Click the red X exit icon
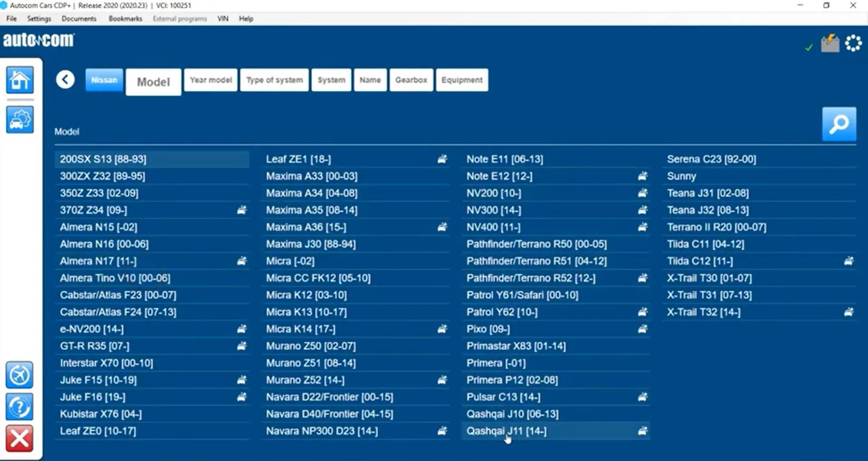Image resolution: width=868 pixels, height=461 pixels. pyautogui.click(x=19, y=438)
